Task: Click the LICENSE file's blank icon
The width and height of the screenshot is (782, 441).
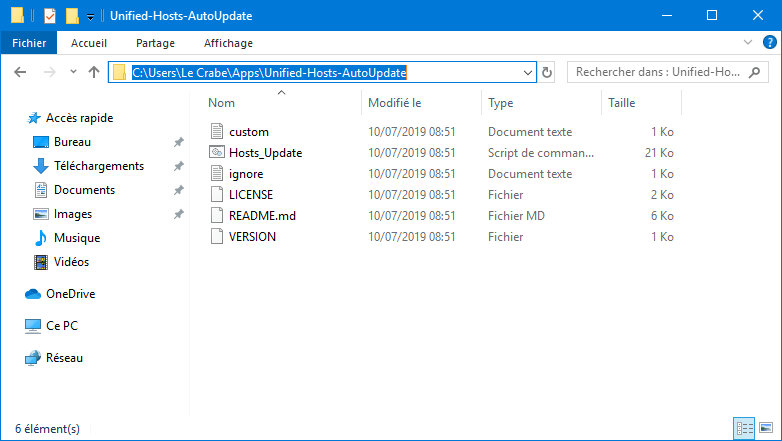Action: [x=217, y=194]
